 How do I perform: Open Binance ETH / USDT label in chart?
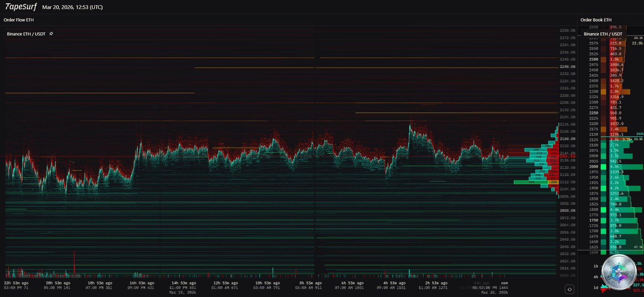tap(26, 34)
